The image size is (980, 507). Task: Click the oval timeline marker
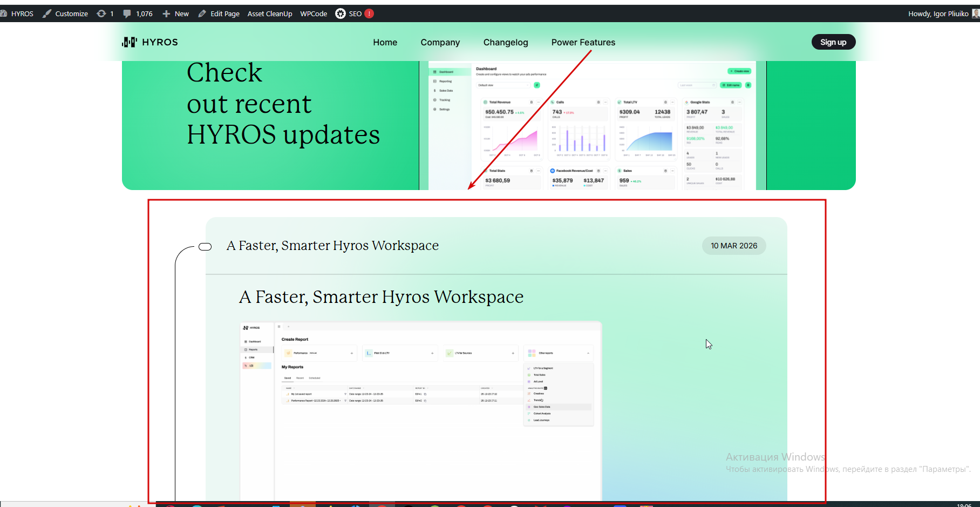[x=205, y=247]
